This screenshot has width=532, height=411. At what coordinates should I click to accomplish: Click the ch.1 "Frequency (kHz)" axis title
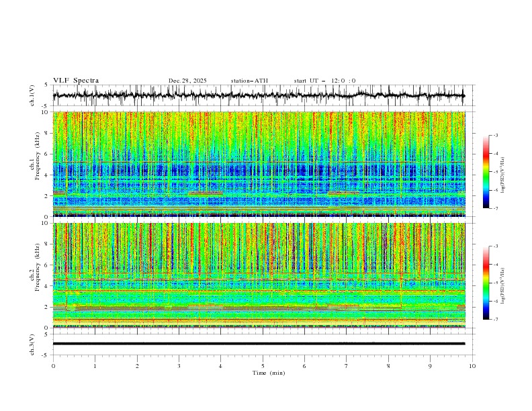coord(37,156)
